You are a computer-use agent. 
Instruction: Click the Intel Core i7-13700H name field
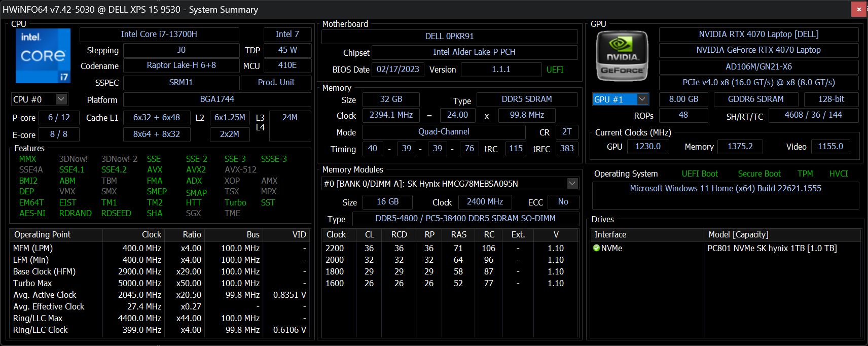click(x=159, y=34)
